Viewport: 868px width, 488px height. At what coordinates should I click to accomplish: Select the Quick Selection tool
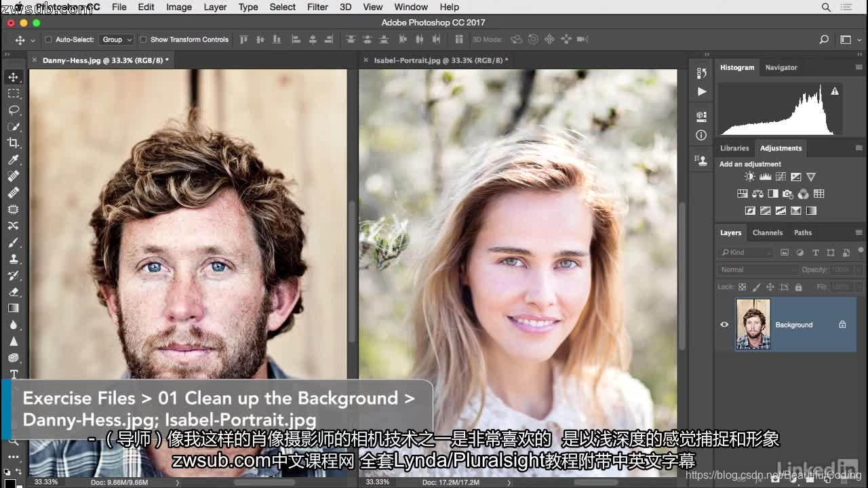click(x=14, y=127)
